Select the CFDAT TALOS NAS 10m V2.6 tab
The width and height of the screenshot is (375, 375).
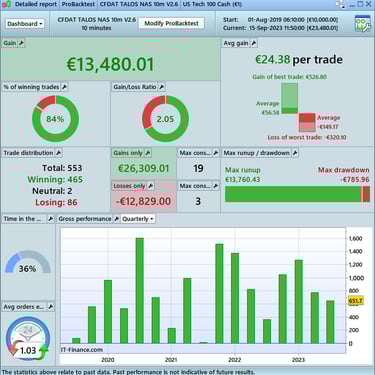click(139, 4)
